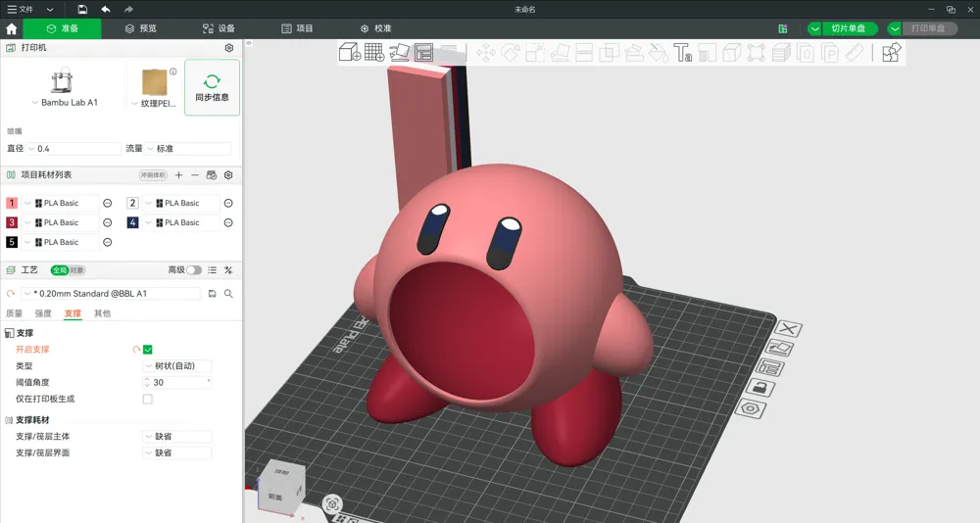Switch to the 预览 tab
980x523 pixels.
(141, 28)
